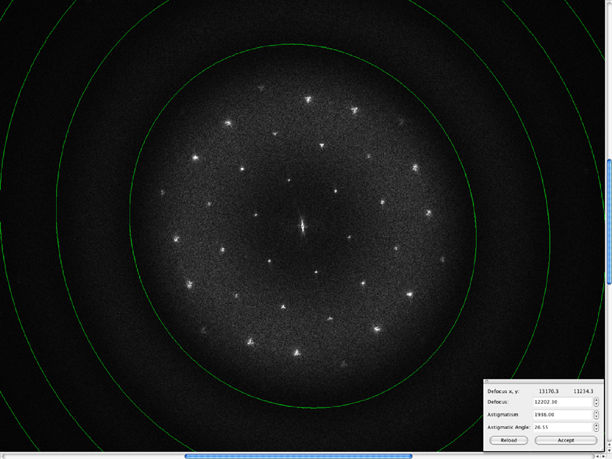Click the horizontal scrollbar right arrow
The image size is (612, 459).
603,456
